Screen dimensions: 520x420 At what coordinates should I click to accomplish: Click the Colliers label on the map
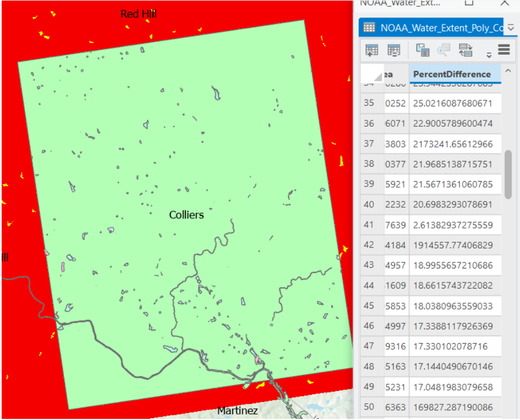(187, 214)
